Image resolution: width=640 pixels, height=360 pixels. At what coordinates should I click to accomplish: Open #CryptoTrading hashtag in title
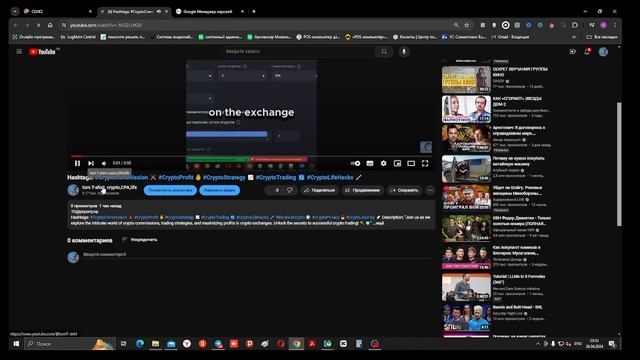(276, 178)
